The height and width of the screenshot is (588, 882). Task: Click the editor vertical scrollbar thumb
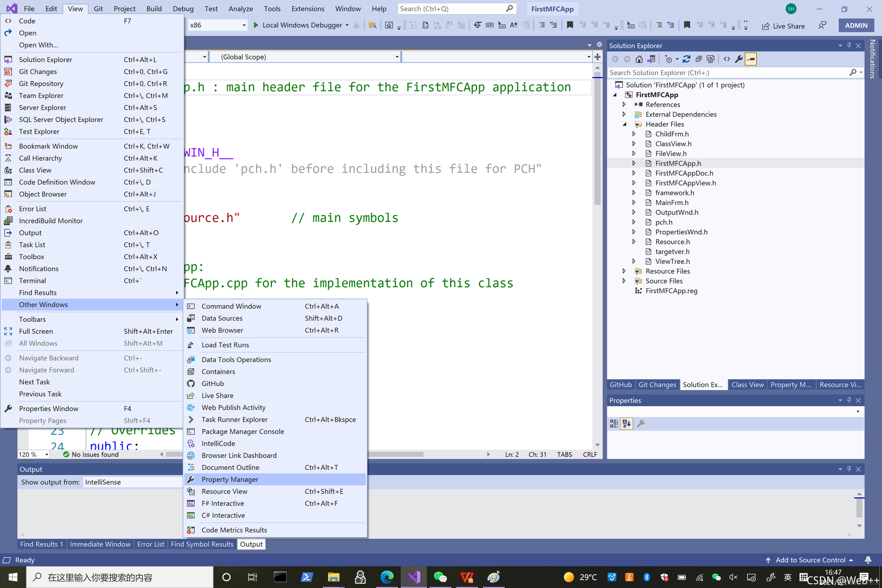pyautogui.click(x=597, y=139)
